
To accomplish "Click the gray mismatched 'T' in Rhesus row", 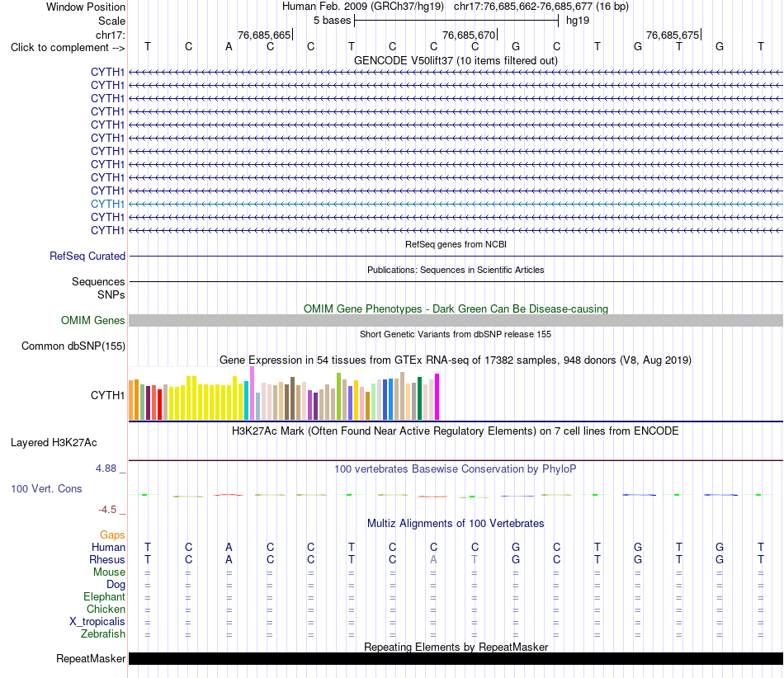I will (475, 559).
